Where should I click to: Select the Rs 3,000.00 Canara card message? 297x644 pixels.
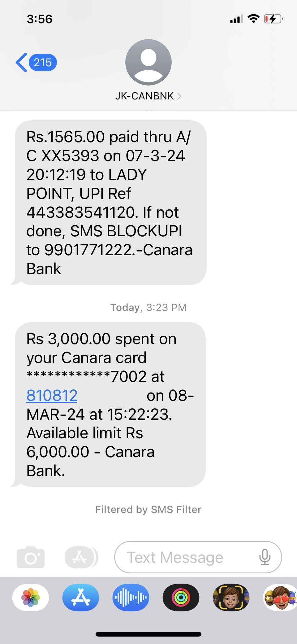110,405
